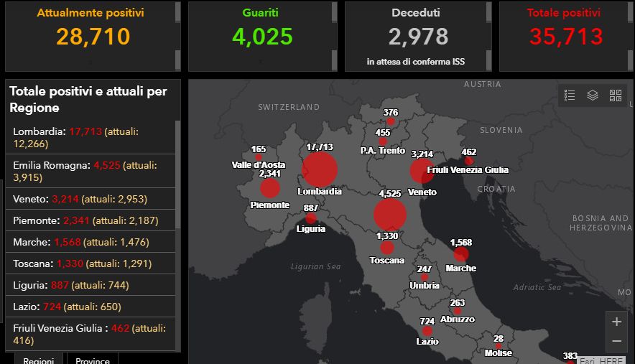
Task: Open the basemap gallery grid icon
Action: pos(615,95)
